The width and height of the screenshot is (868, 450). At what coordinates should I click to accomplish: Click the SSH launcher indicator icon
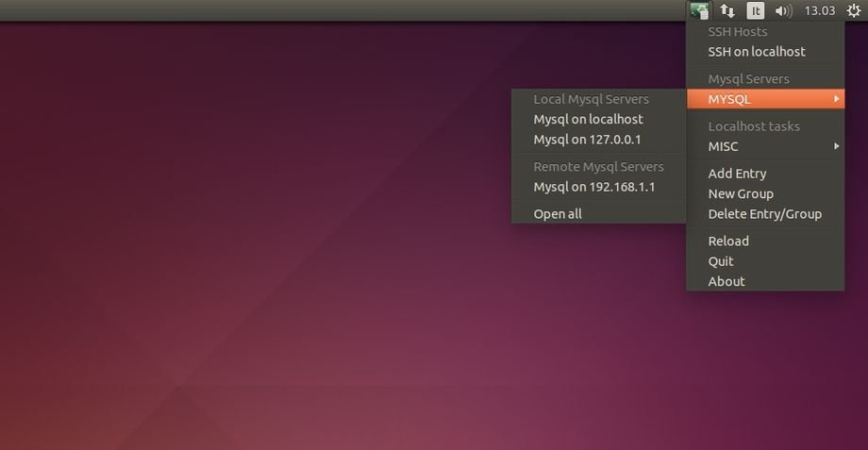coord(699,11)
